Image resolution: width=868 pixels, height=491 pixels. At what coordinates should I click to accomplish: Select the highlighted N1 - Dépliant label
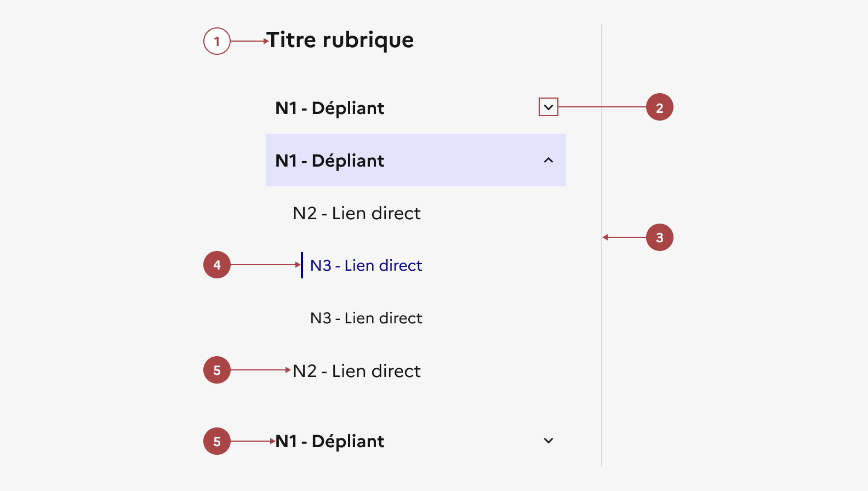(329, 161)
